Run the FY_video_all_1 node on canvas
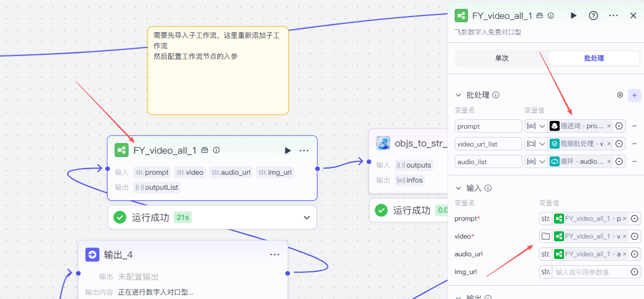Viewport: 644px width, 299px height. 288,150
